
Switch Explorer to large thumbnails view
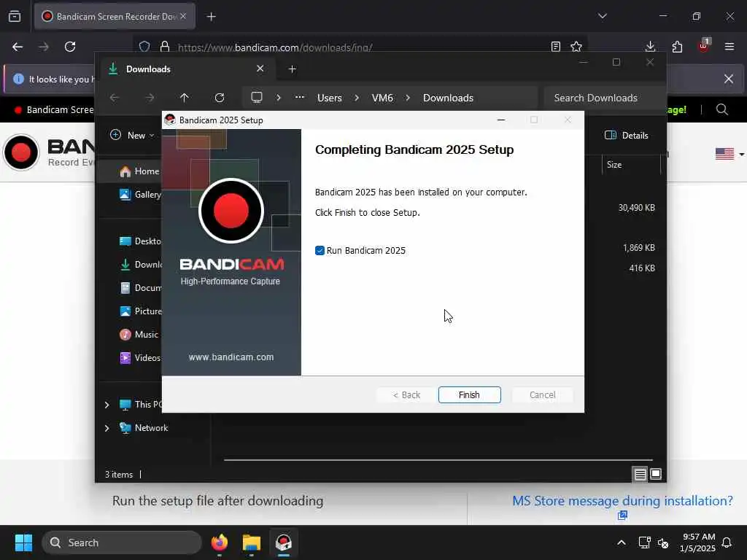click(656, 474)
